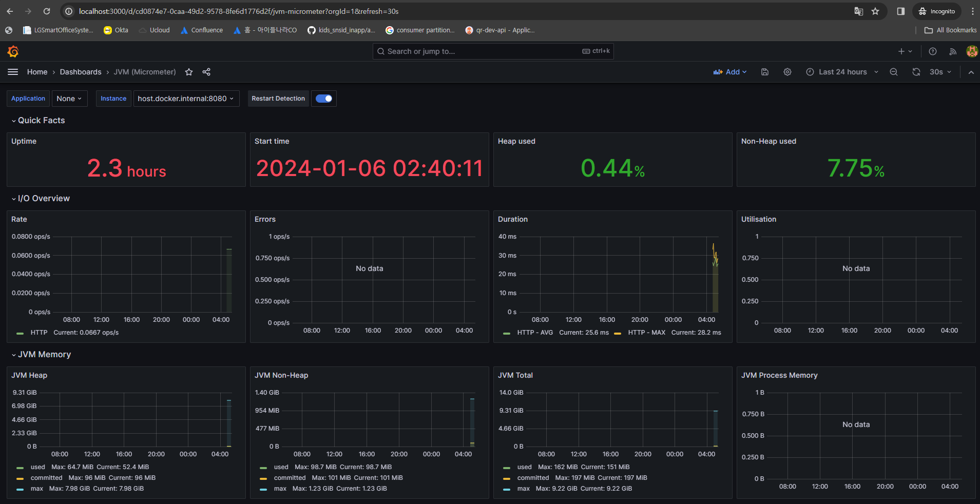Toggle committed series in JVM Heap legend
The height and width of the screenshot is (504, 980).
tap(46, 478)
